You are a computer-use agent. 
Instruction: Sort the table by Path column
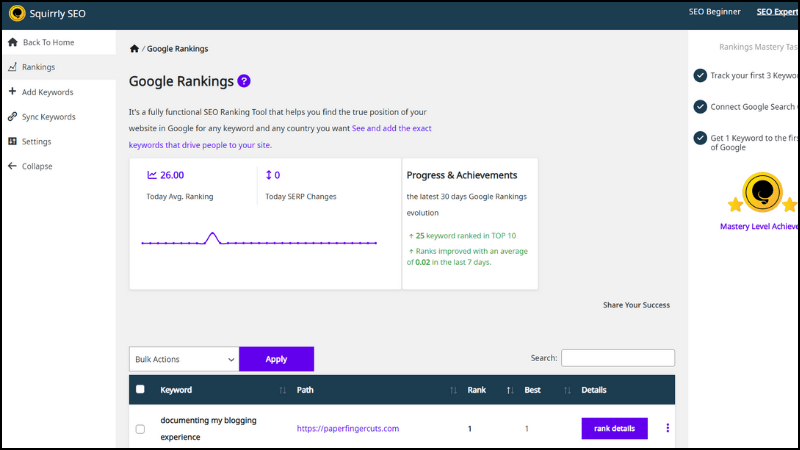tap(453, 390)
